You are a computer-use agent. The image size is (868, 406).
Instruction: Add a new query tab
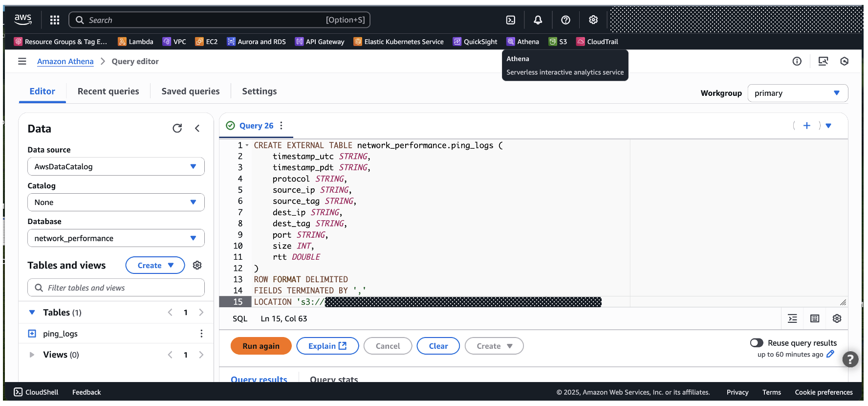[806, 126]
